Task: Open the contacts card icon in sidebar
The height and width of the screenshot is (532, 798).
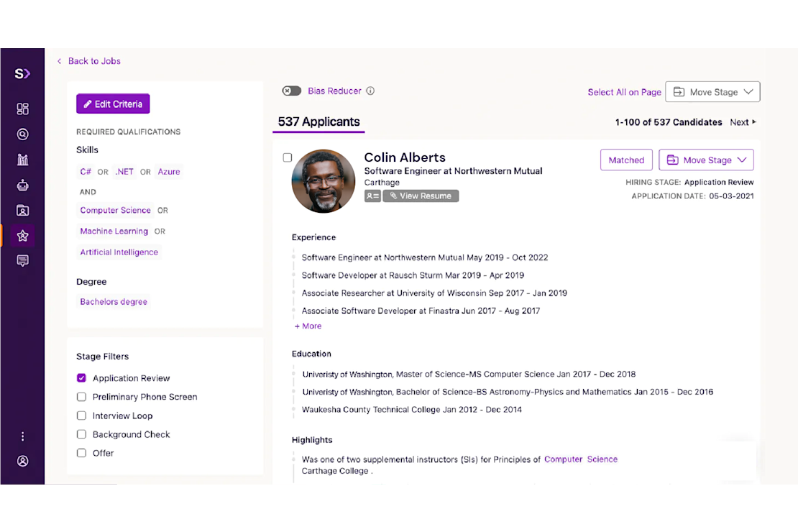Action: (x=22, y=210)
